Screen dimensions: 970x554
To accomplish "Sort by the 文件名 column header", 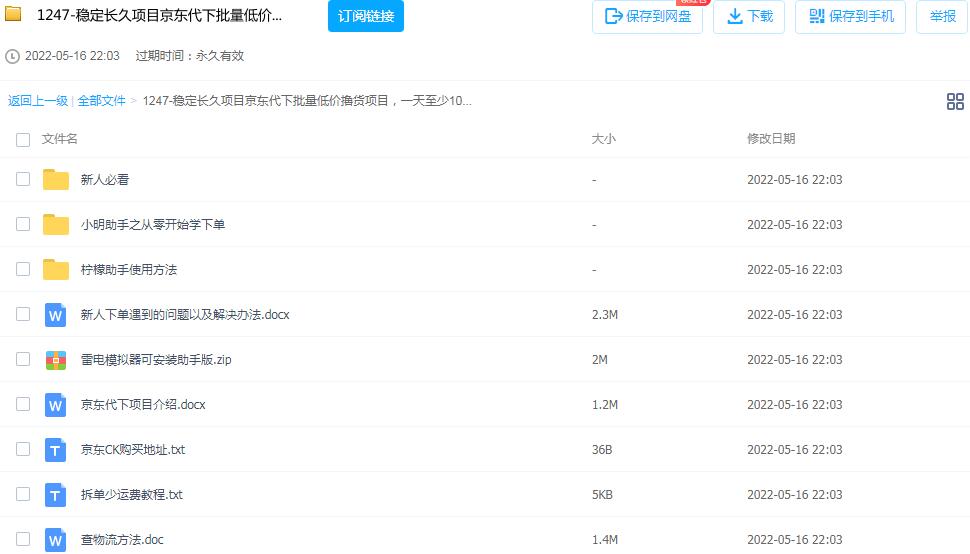I will click(x=59, y=139).
